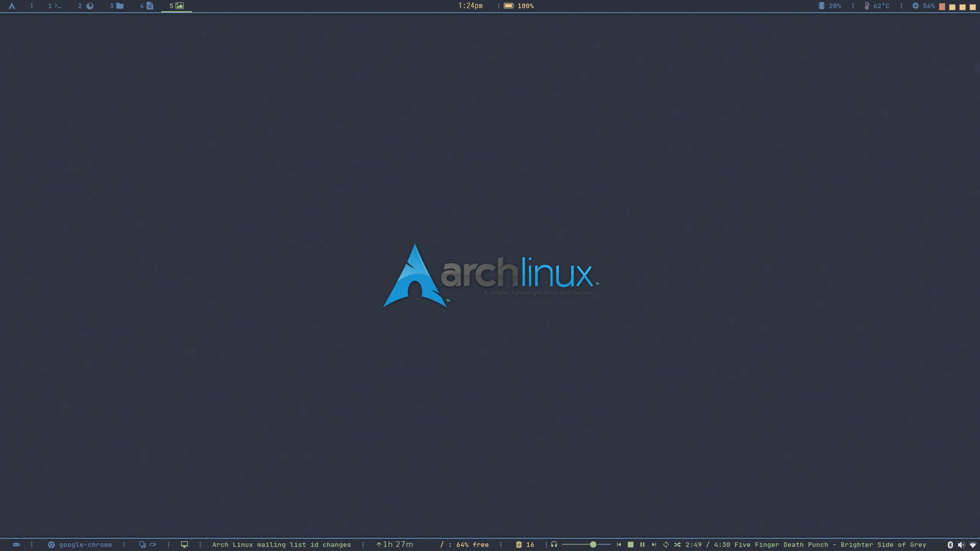Click the memory usage indicator icon
Viewport: 980px width, 551px height.
click(x=820, y=6)
